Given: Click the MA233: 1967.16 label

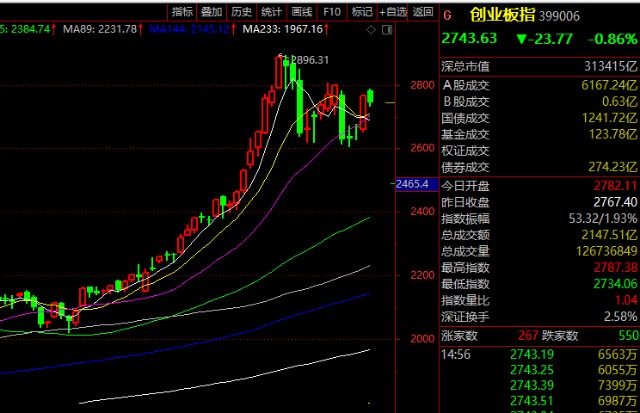Looking at the screenshot, I should click(282, 29).
